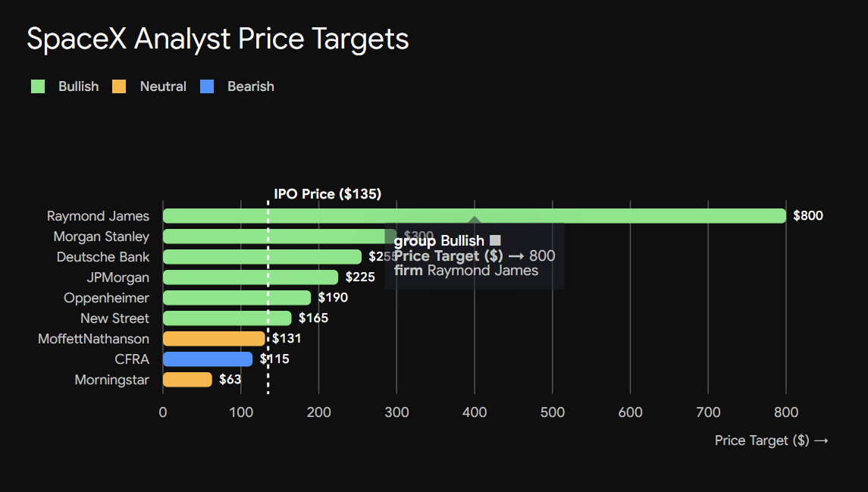Click the $165 value label

pos(313,318)
